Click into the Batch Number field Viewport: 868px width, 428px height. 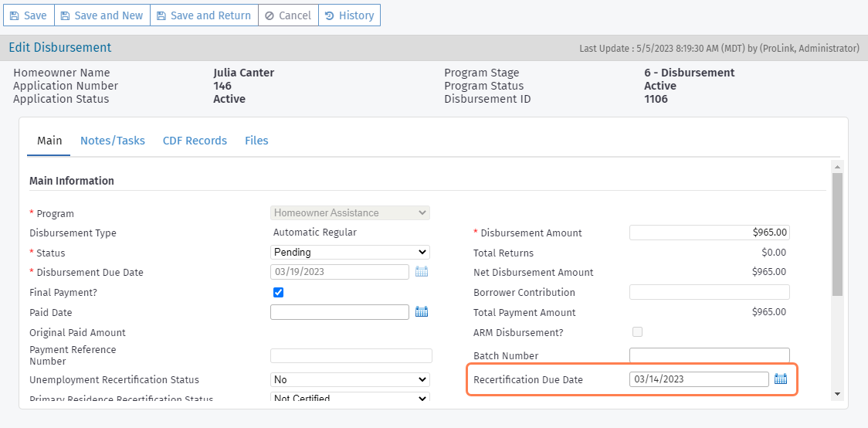(709, 355)
